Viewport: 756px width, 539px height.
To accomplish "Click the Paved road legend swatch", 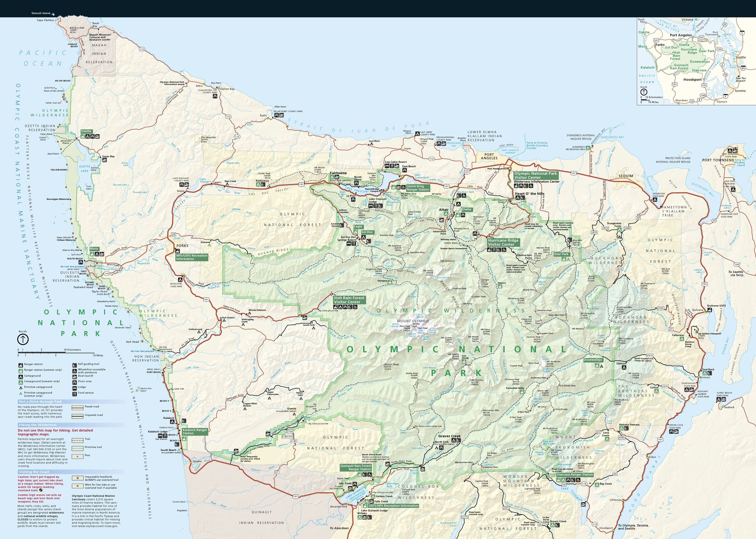I will coord(77,408).
